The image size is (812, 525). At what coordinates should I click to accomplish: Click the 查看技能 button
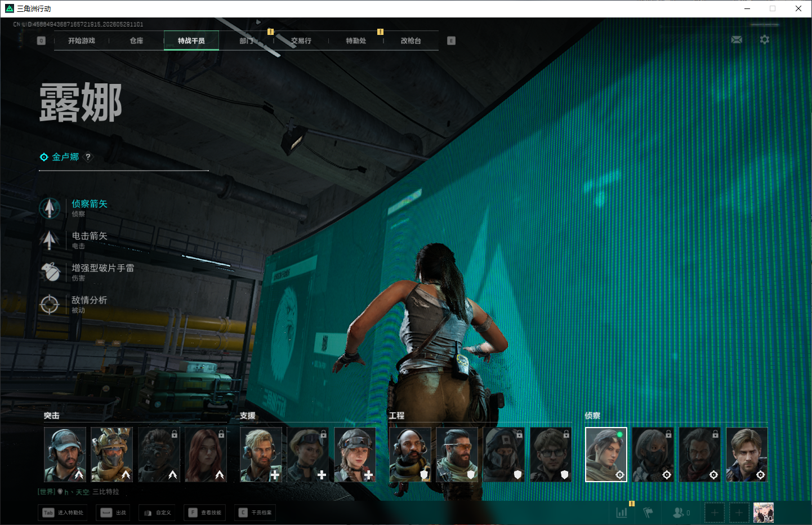tap(205, 513)
